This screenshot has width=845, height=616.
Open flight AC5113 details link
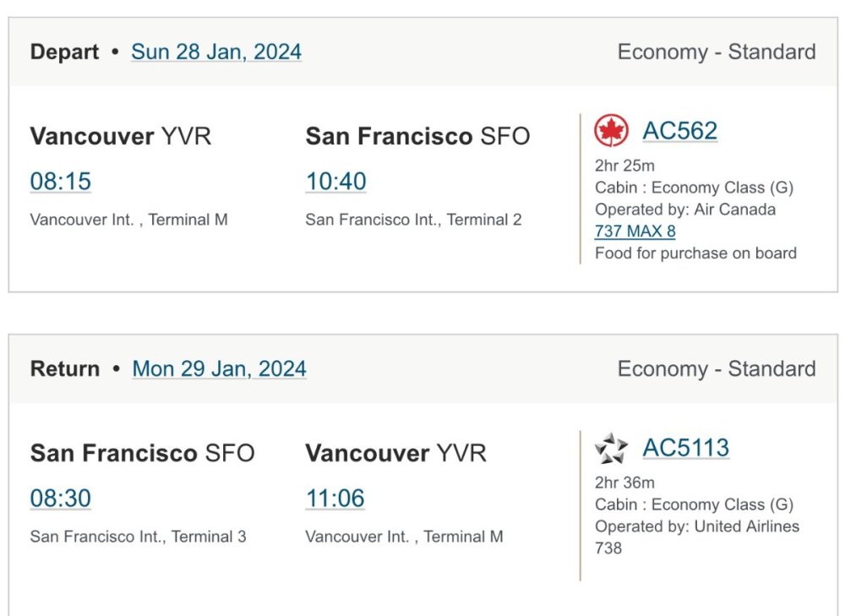[685, 448]
